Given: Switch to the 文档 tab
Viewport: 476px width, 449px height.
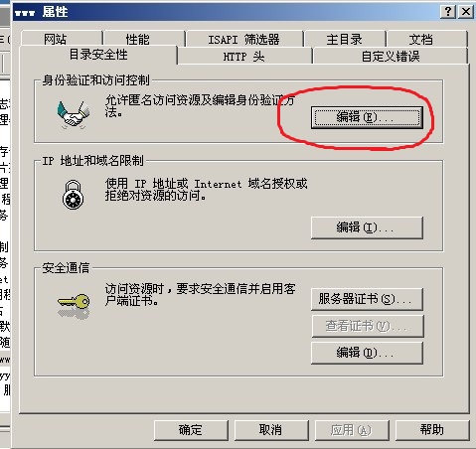Looking at the screenshot, I should click(427, 39).
